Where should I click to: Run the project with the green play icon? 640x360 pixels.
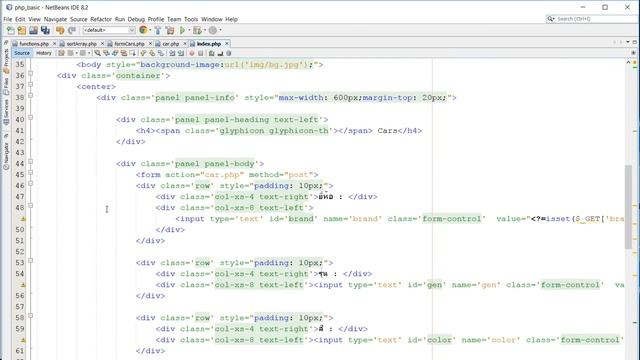point(182,30)
